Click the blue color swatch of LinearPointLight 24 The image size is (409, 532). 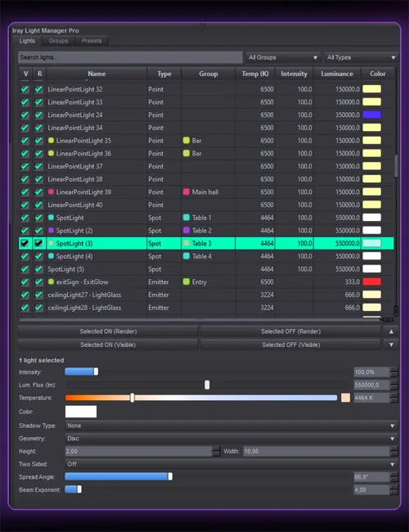371,115
